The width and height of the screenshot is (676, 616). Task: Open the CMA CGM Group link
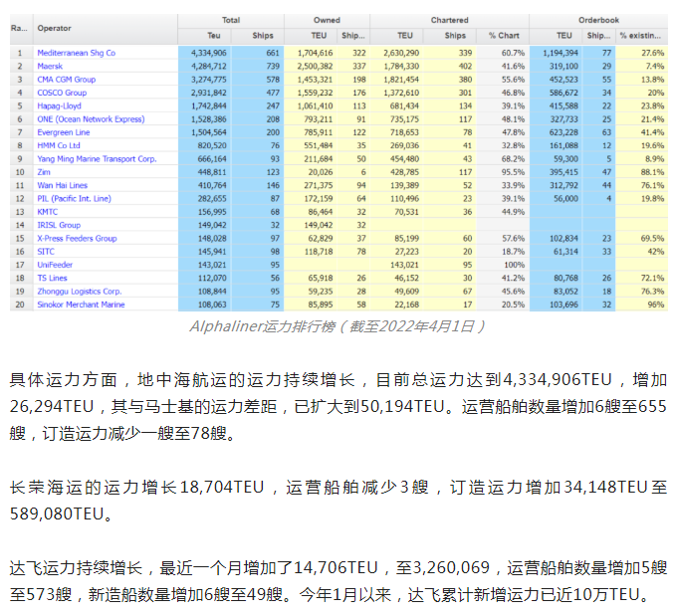click(x=67, y=80)
